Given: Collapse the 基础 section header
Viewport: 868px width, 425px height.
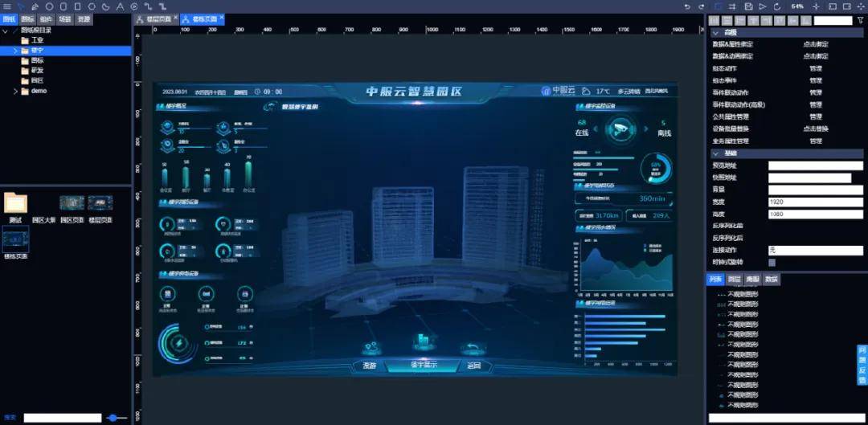Looking at the screenshot, I should 786,153.
